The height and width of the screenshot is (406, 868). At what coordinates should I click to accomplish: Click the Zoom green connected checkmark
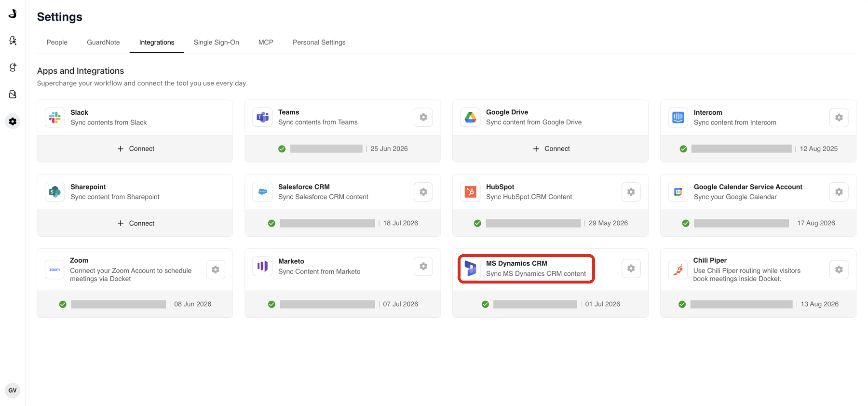[63, 304]
